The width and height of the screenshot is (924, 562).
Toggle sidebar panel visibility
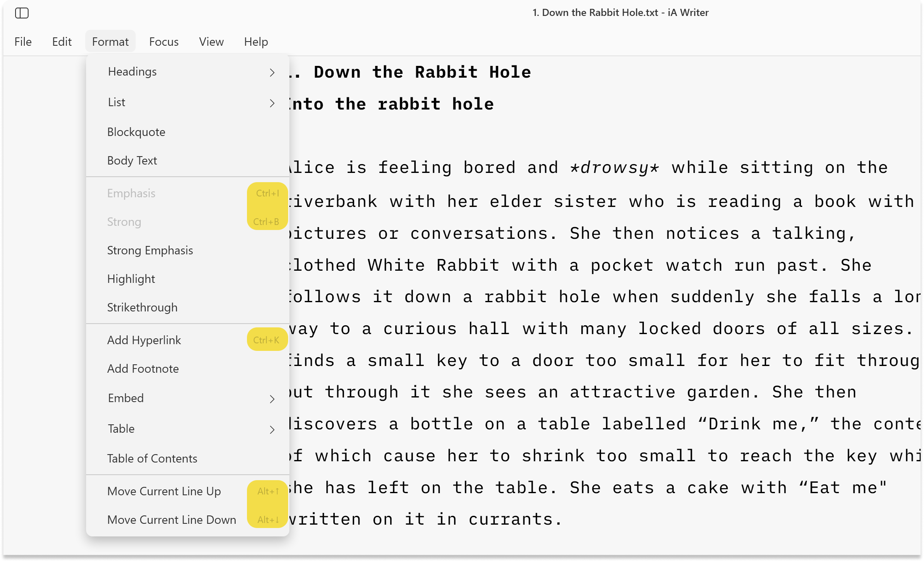point(22,13)
